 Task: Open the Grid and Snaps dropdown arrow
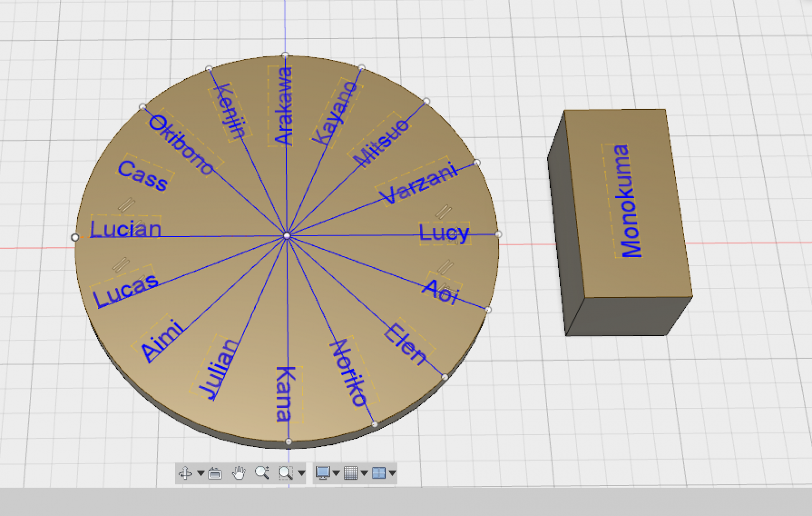(x=364, y=473)
